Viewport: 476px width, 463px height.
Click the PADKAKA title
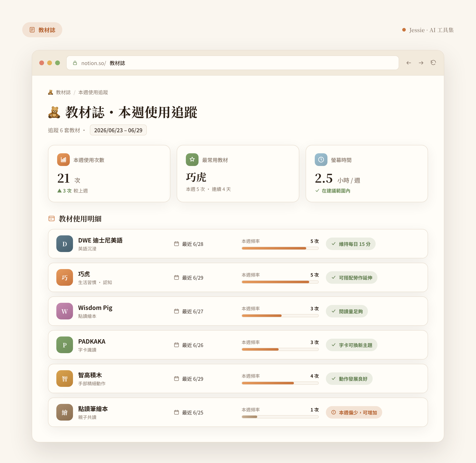[x=92, y=341]
